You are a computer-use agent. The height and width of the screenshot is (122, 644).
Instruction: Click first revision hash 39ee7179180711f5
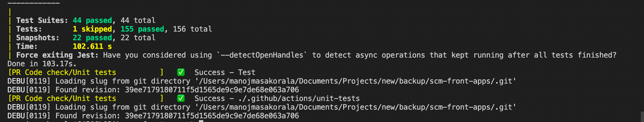[212, 90]
